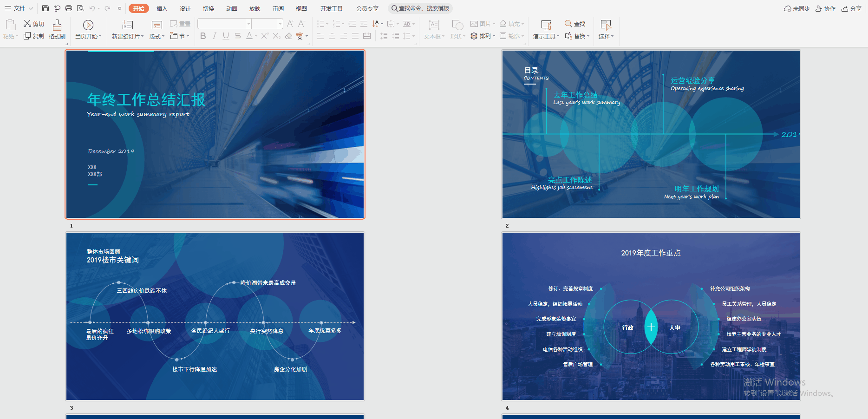Click the Center alignment paragraph icon
This screenshot has width=868, height=419.
332,36
